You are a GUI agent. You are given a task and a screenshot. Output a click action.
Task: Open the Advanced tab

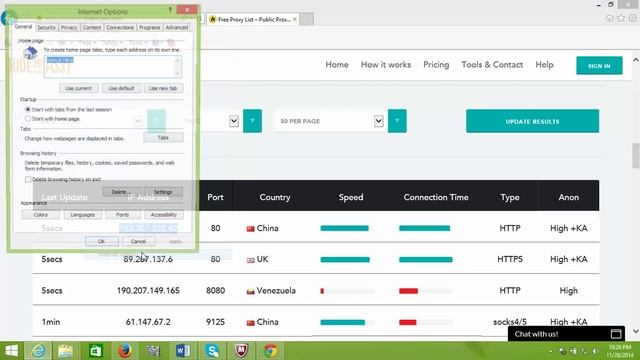click(177, 28)
